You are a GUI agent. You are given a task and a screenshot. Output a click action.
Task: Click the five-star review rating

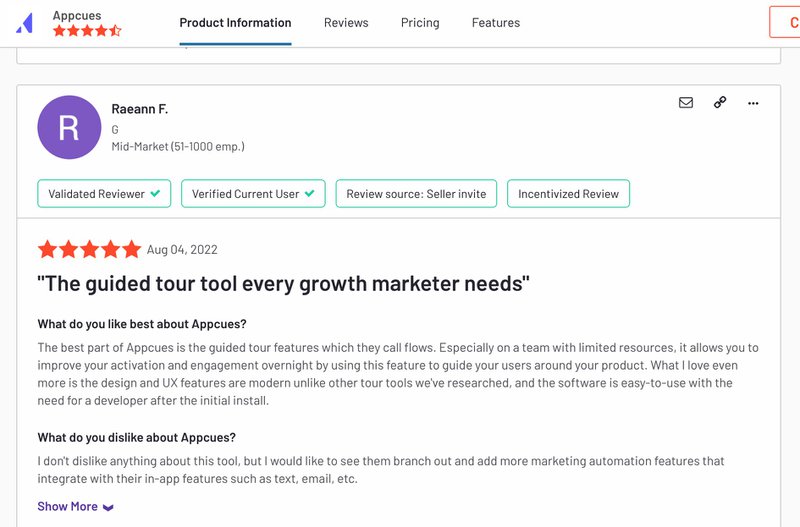89,250
